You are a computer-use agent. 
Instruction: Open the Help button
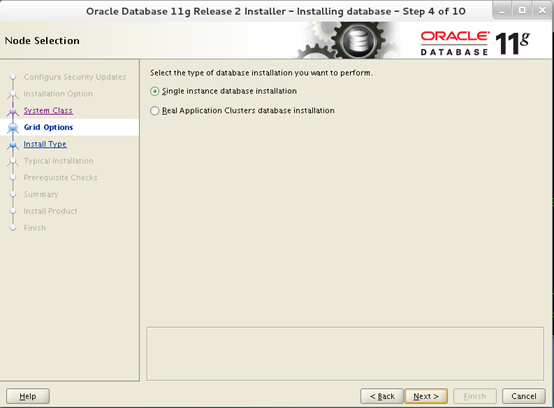tap(28, 396)
